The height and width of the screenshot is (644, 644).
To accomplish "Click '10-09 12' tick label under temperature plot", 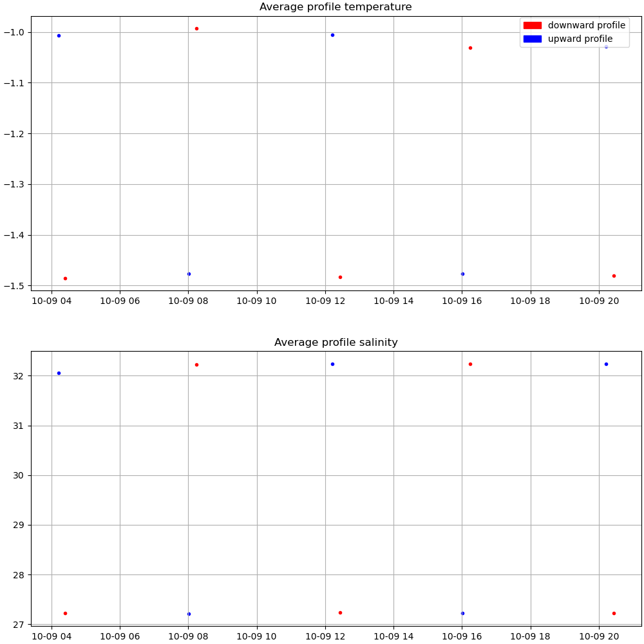I will 325,300.
